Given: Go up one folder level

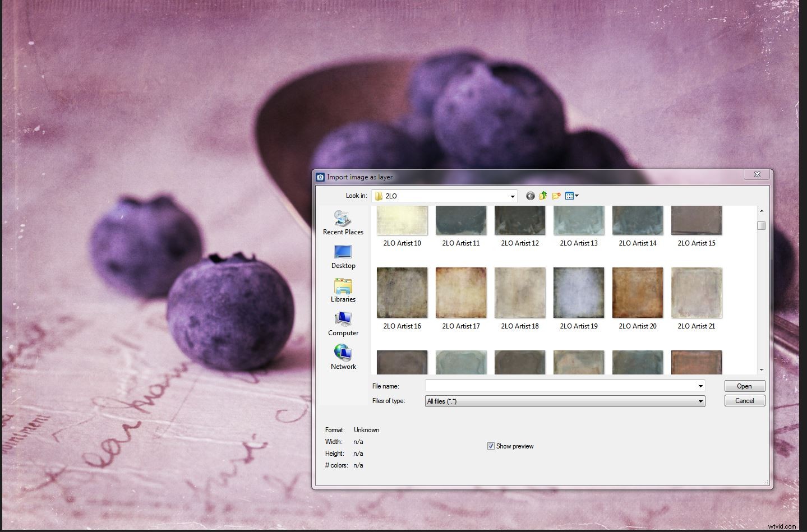Looking at the screenshot, I should [543, 196].
